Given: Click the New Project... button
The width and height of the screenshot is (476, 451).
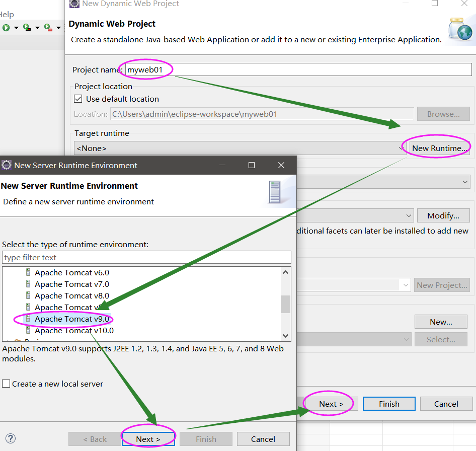Looking at the screenshot, I should tap(442, 285).
